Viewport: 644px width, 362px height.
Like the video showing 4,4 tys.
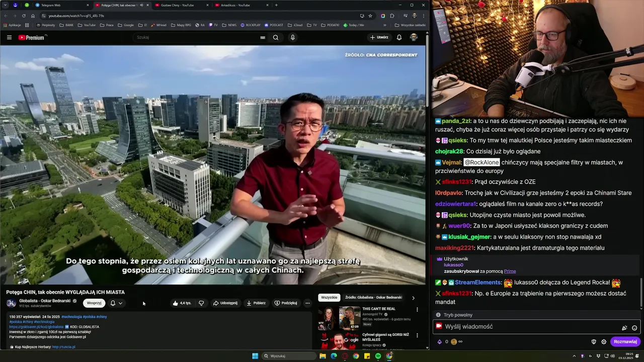click(x=182, y=303)
